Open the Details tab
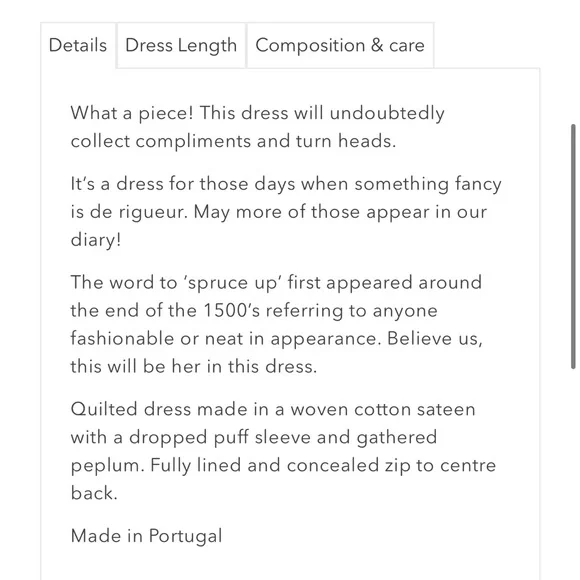The image size is (580, 580). 78,45
